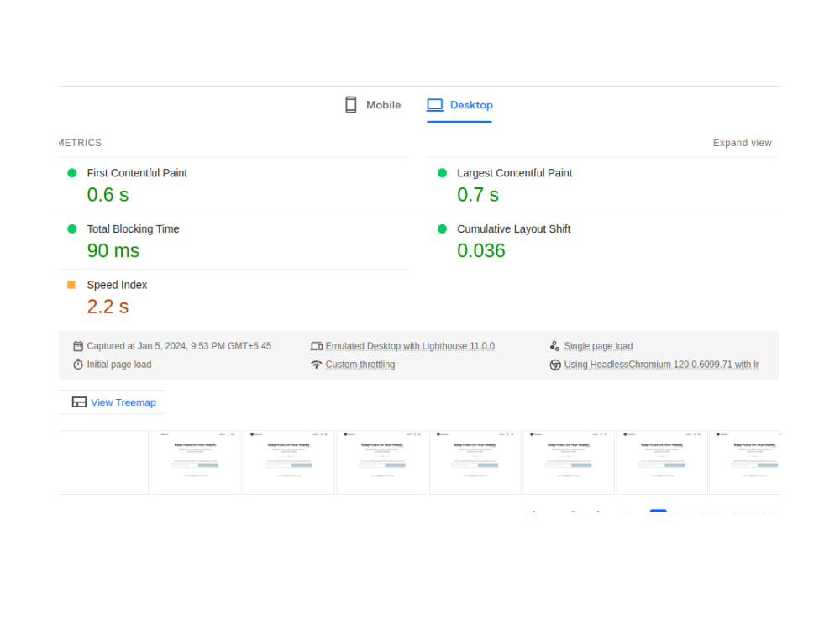Click the Captured at Jan 5, 2024 text
Screen dimensions: 840x630
(x=179, y=346)
